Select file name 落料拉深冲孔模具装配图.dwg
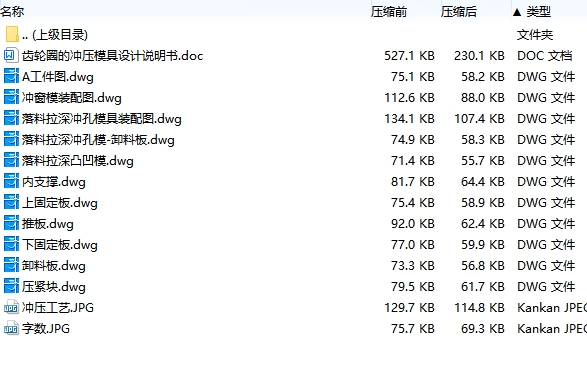 click(x=101, y=119)
